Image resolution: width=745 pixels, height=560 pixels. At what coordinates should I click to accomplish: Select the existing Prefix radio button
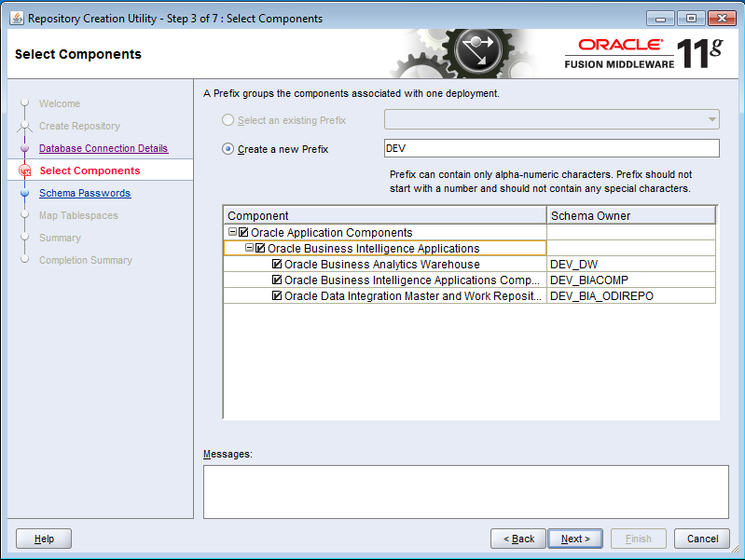tap(228, 120)
